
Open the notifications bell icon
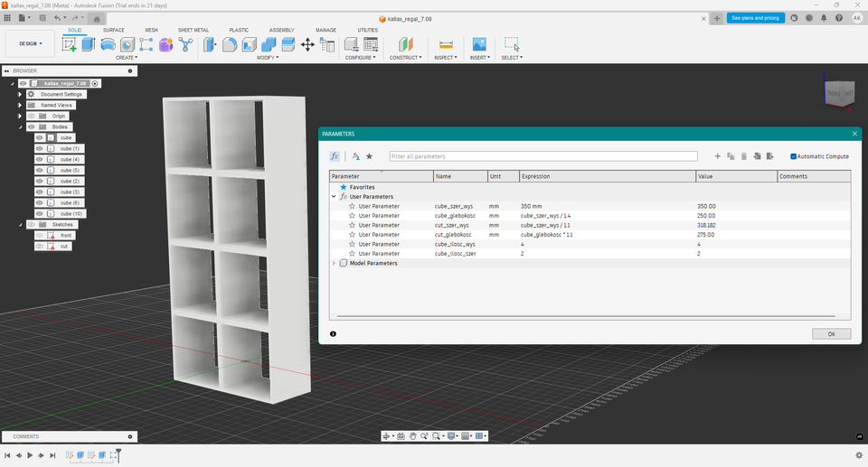click(824, 18)
